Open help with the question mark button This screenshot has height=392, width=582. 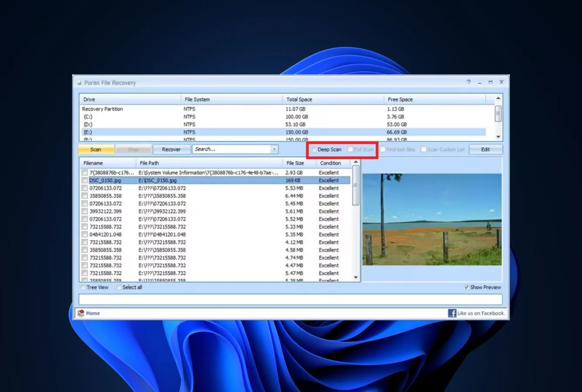pos(469,82)
